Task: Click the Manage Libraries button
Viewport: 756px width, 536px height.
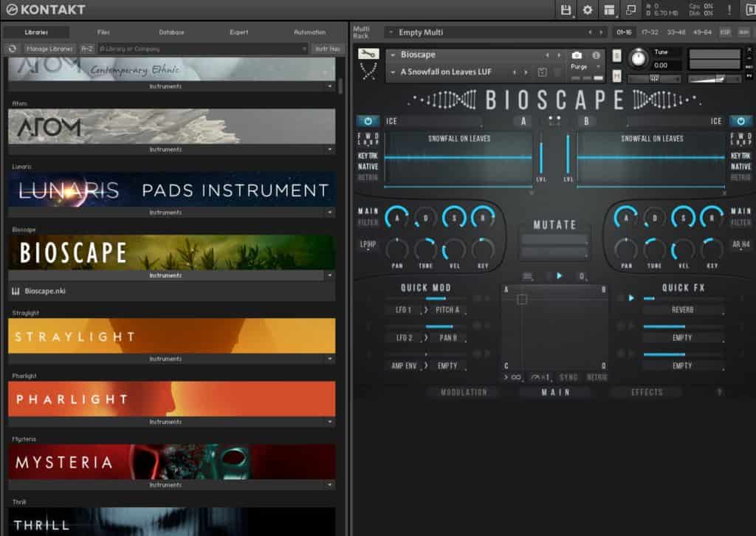Action: pos(49,49)
